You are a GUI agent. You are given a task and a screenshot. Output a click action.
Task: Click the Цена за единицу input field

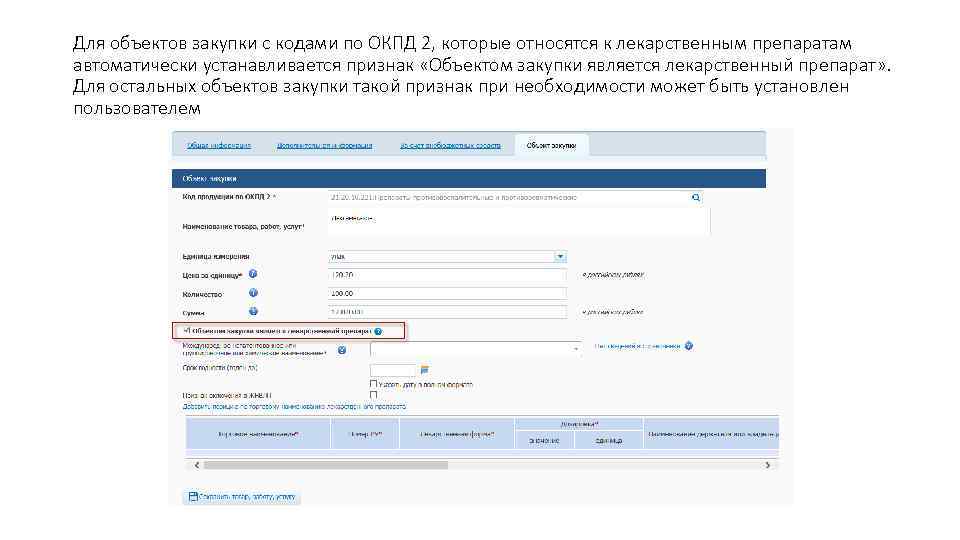[x=447, y=275]
